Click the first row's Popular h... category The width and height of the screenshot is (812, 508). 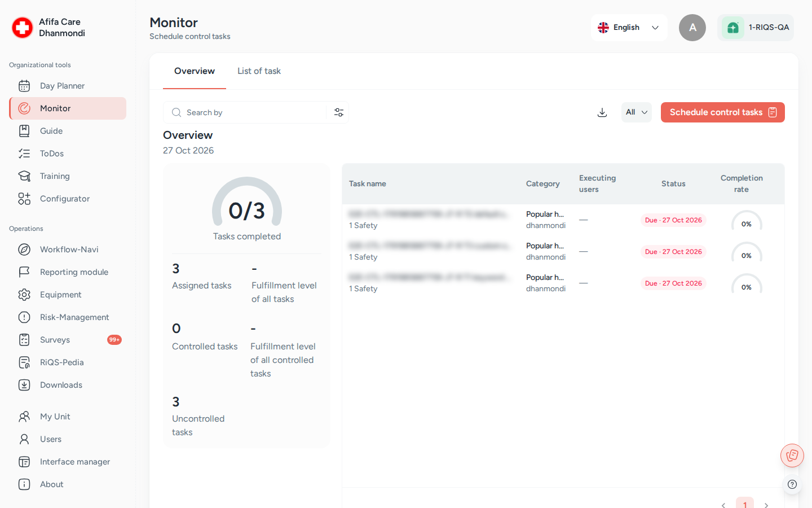click(545, 214)
